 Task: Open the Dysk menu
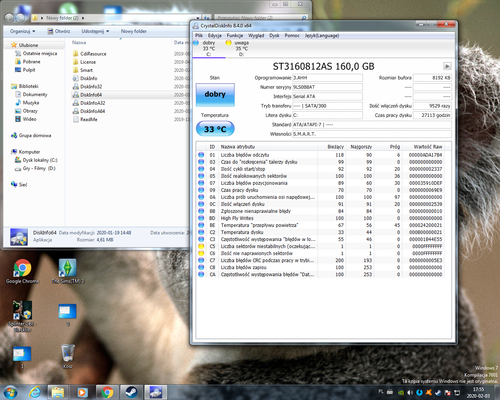click(x=274, y=35)
